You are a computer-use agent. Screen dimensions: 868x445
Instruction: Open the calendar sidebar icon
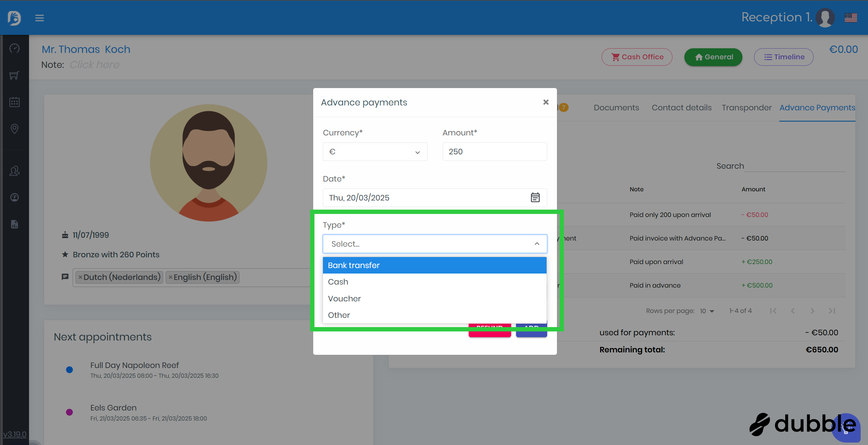[14, 102]
